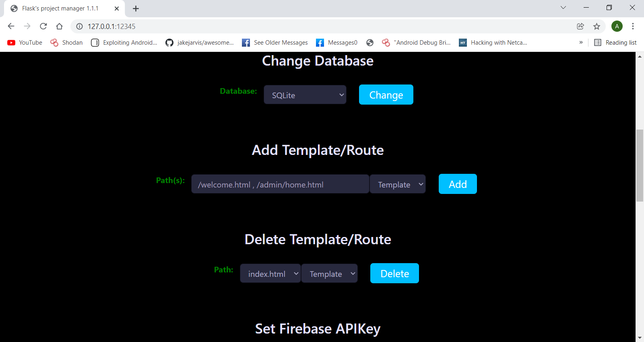This screenshot has height=342, width=644.
Task: Show more bookmarks overflow chevron
Action: [x=581, y=43]
